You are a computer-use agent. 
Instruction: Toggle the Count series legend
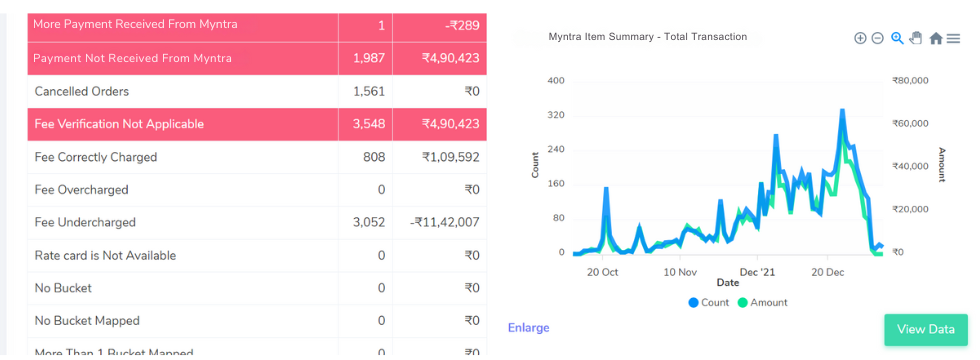pos(709,302)
